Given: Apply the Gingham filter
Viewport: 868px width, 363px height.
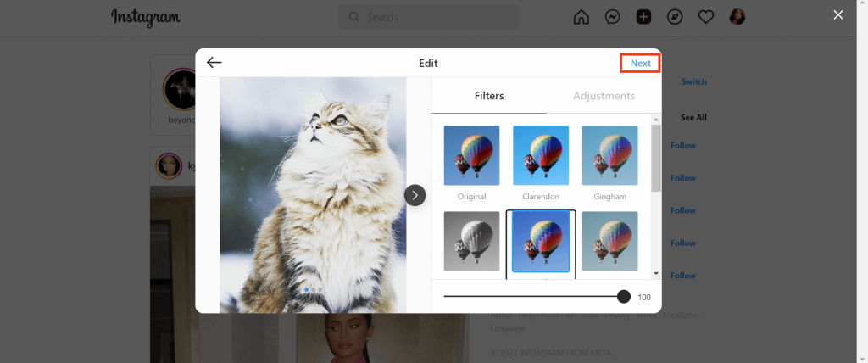Looking at the screenshot, I should pyautogui.click(x=610, y=155).
